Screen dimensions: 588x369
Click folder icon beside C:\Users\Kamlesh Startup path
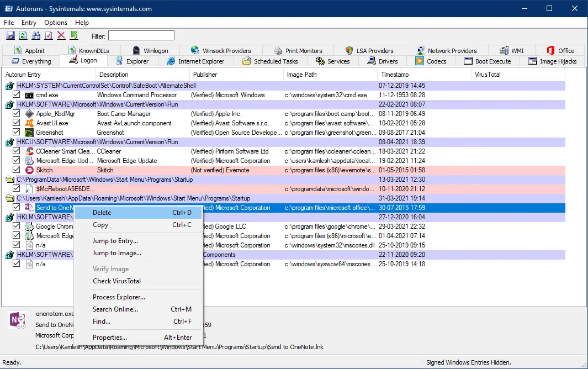click(x=10, y=198)
